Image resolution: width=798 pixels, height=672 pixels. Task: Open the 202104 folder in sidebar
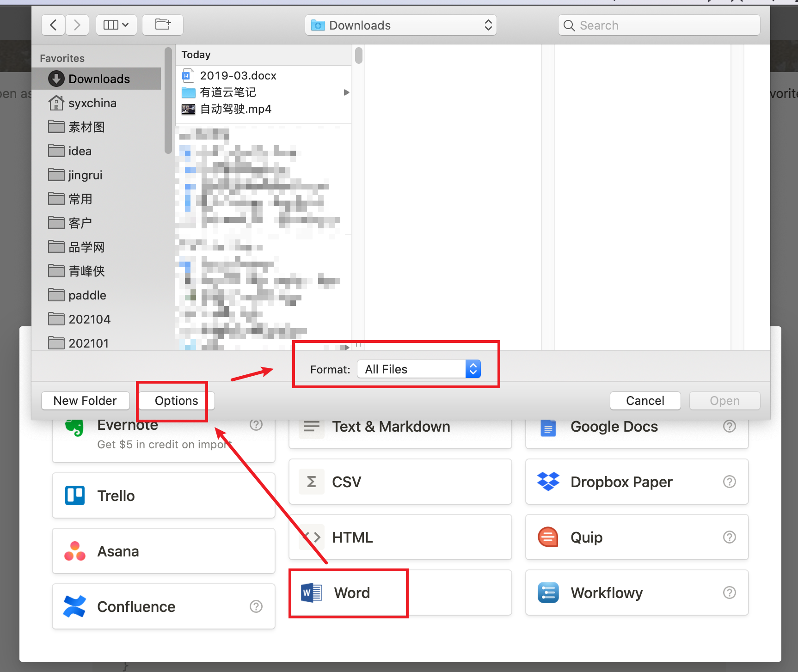point(97,319)
